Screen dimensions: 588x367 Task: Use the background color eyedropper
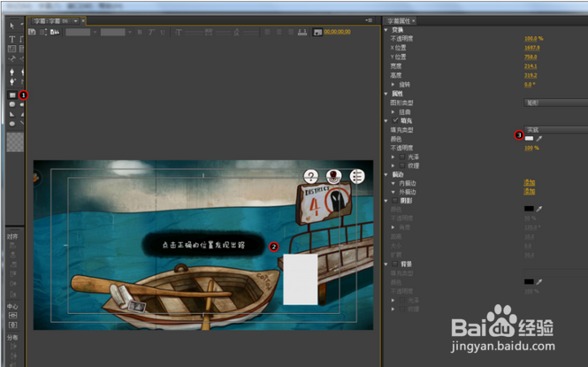pyautogui.click(x=539, y=281)
